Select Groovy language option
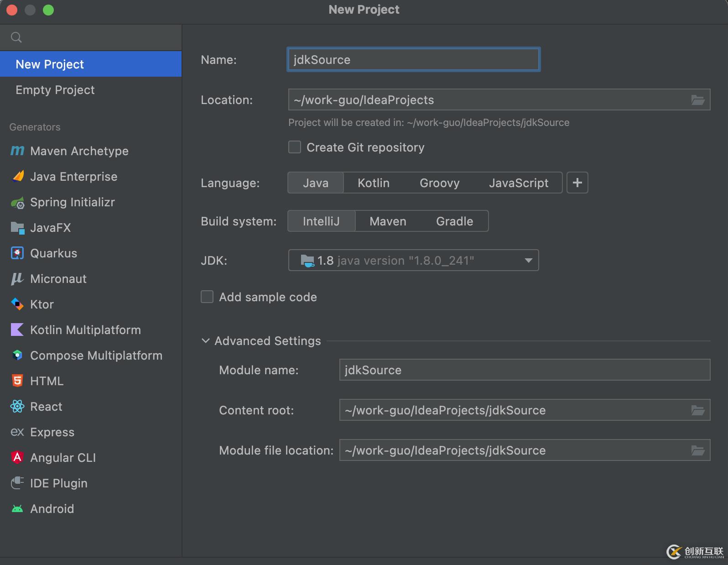The height and width of the screenshot is (565, 728). [x=440, y=183]
